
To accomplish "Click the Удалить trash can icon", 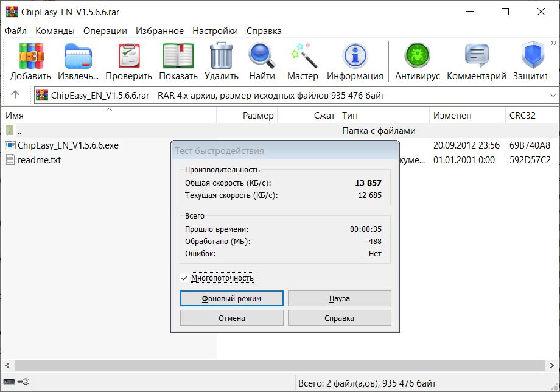I will [x=221, y=57].
